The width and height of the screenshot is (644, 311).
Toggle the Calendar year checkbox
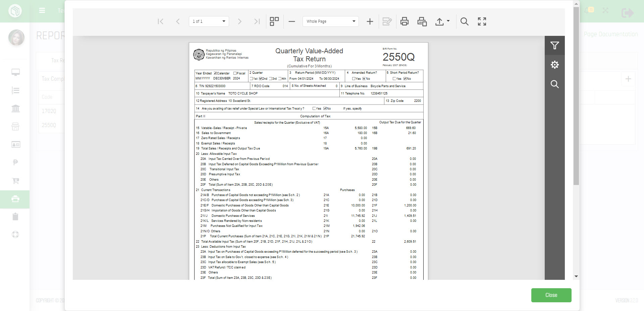[x=215, y=73]
